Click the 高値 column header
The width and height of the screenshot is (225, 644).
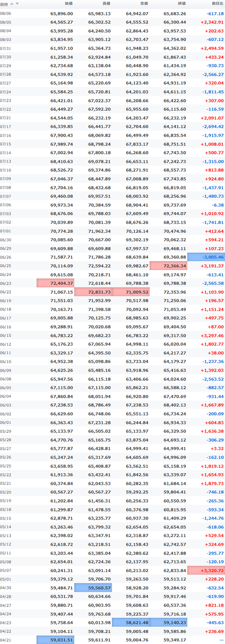click(x=106, y=4)
